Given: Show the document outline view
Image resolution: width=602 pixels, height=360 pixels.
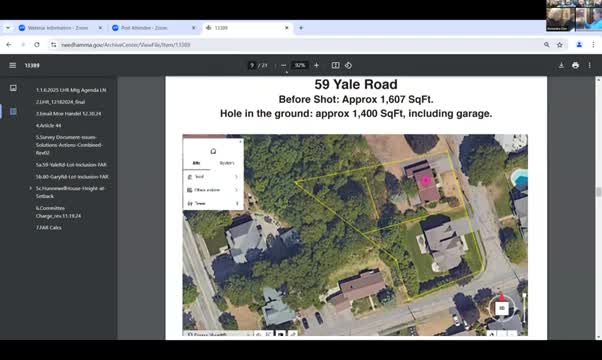Looking at the screenshot, I should pos(13,111).
